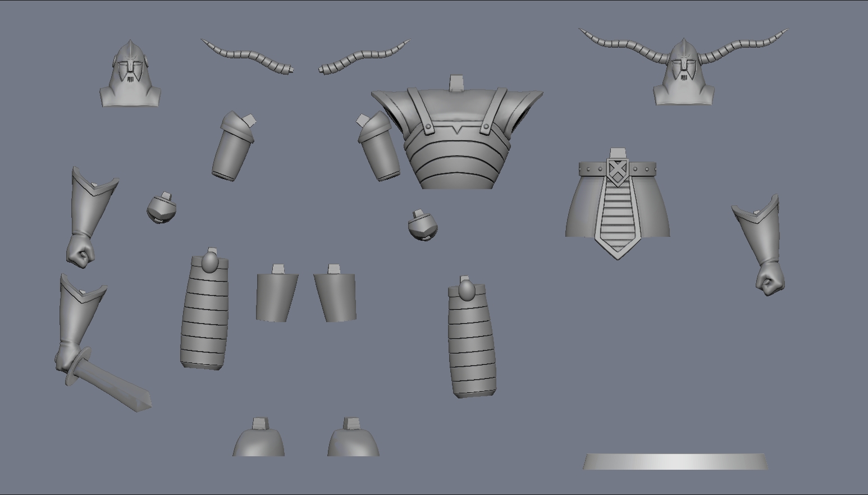This screenshot has width=868, height=495.
Task: Select the right foot piece
Action: tap(353, 437)
